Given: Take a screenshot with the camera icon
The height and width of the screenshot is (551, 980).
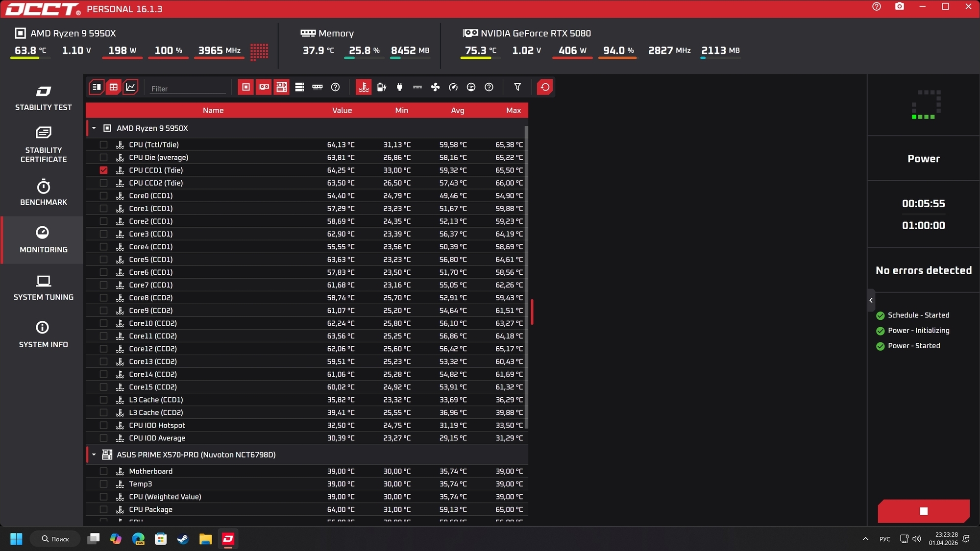Looking at the screenshot, I should [900, 6].
